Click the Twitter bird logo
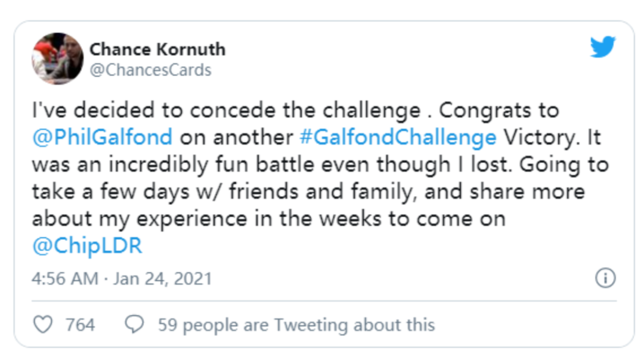This screenshot has width=644, height=358. 602,47
